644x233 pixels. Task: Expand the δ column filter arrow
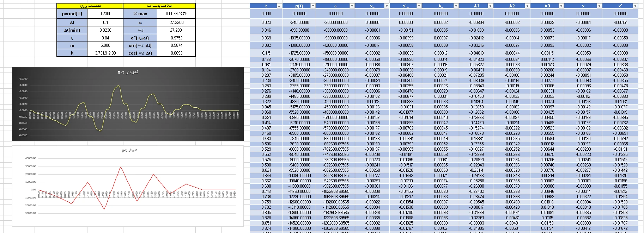click(x=352, y=6)
